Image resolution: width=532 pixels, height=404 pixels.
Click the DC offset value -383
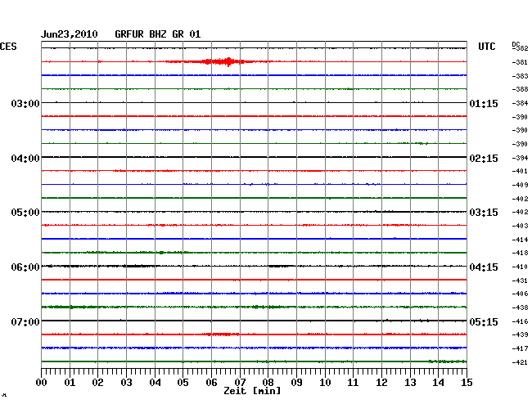(520, 76)
